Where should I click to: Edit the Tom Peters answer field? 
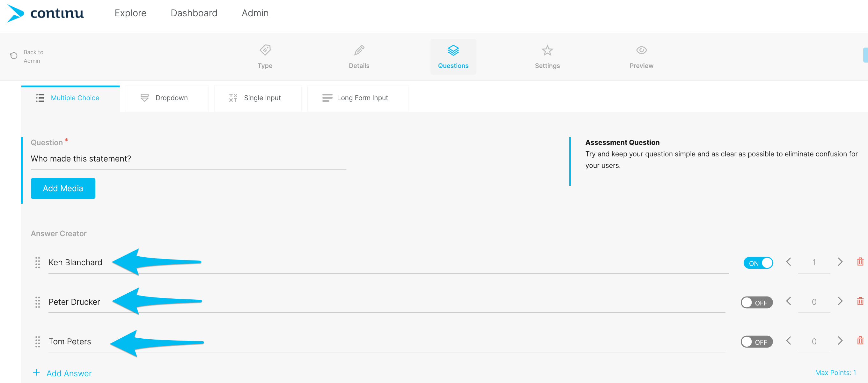click(x=387, y=342)
